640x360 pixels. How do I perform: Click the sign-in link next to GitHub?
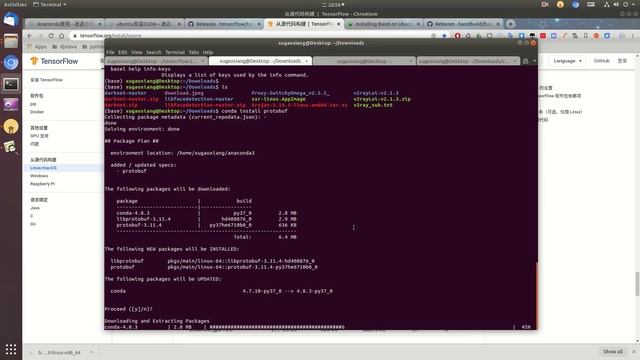(x=622, y=61)
